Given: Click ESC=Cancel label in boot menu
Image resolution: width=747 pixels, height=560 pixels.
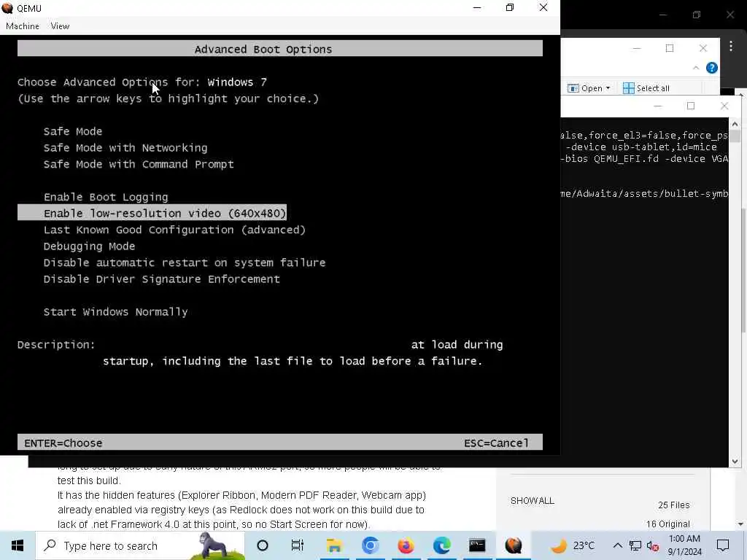Looking at the screenshot, I should tap(496, 443).
